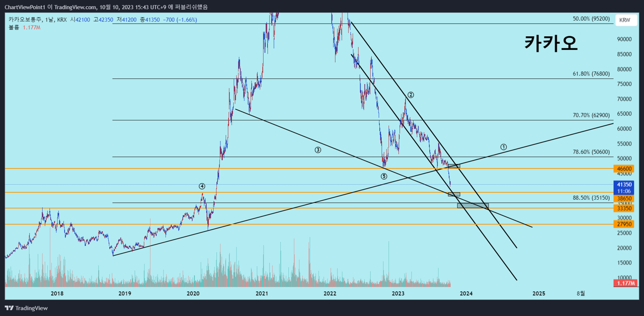644x316 pixels.
Task: Click the orange 33350 price label
Action: coord(624,208)
